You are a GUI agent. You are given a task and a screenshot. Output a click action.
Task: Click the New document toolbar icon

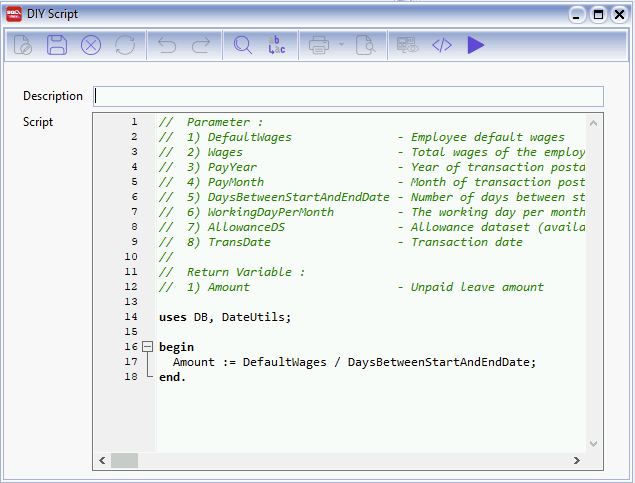pyautogui.click(x=24, y=45)
